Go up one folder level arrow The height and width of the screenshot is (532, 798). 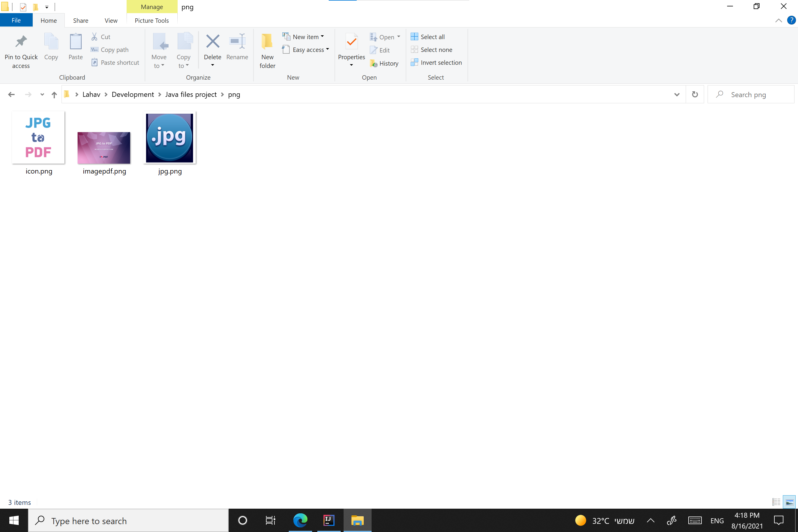54,95
